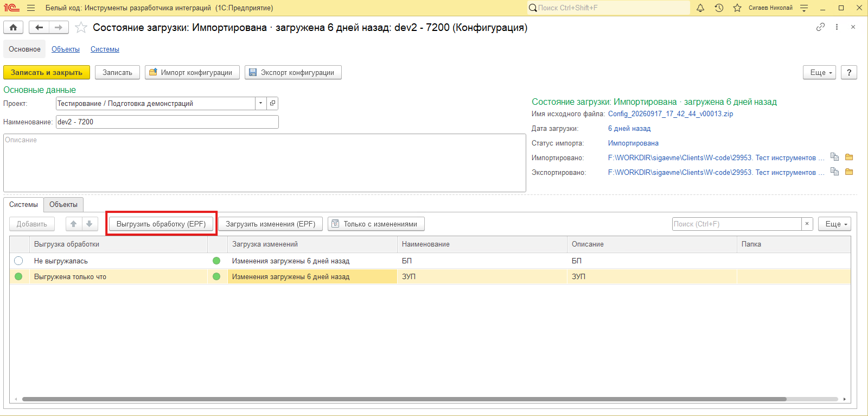Move selected row up arrow

tap(74, 224)
